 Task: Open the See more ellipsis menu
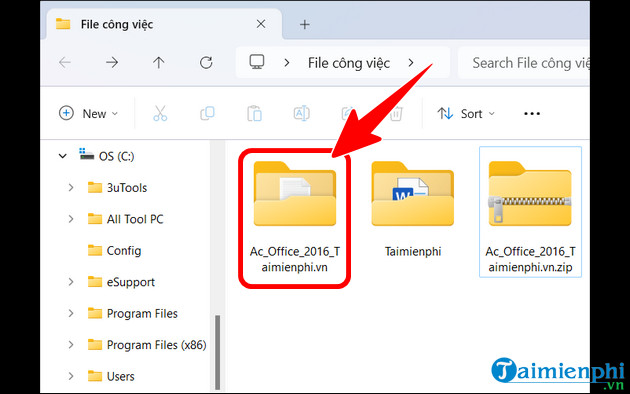532,114
